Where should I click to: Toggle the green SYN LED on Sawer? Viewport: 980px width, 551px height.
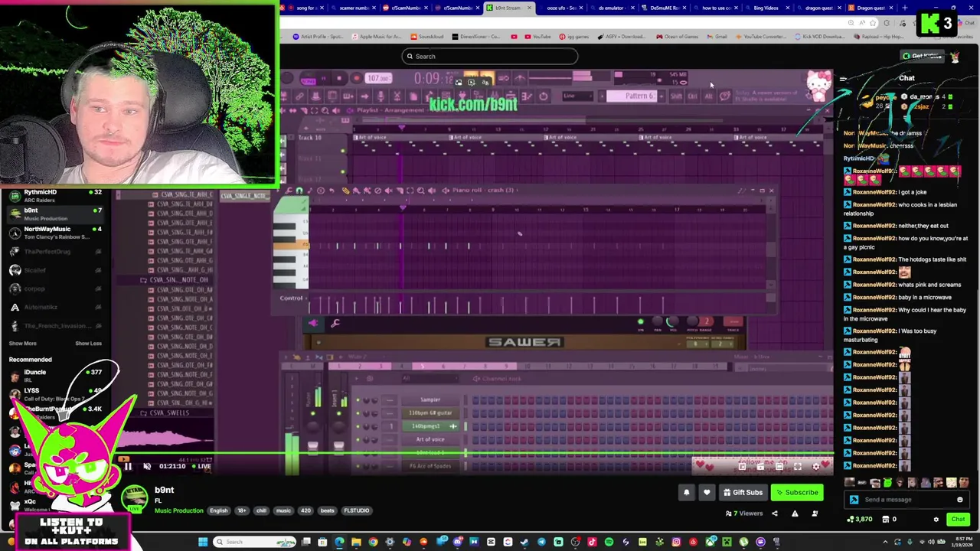640,321
